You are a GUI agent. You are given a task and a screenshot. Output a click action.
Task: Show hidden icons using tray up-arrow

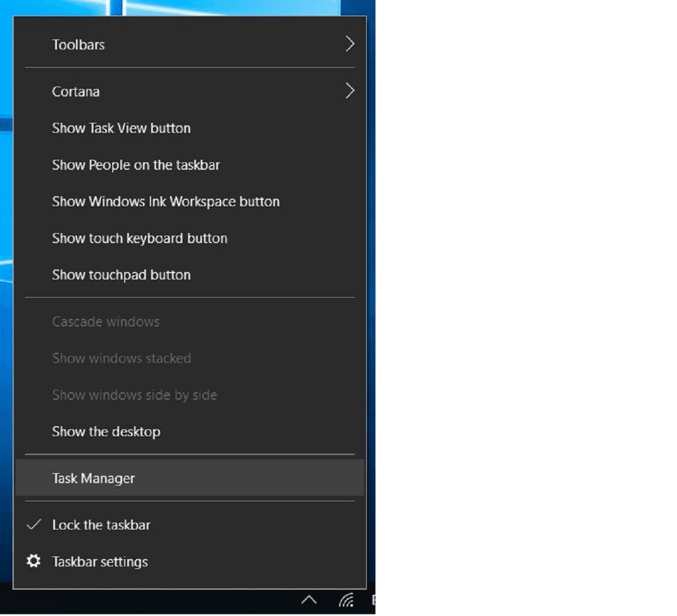(308, 600)
